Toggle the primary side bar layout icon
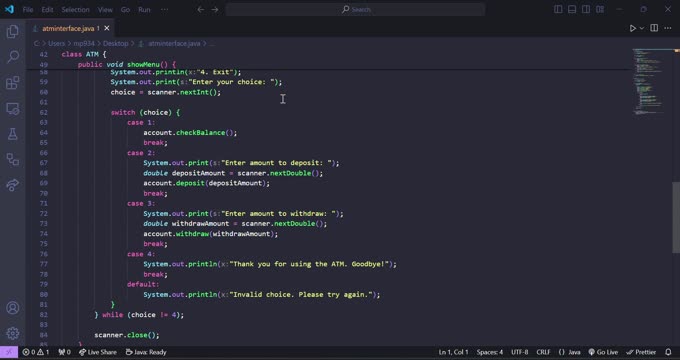Image resolution: width=680 pixels, height=360 pixels. (x=558, y=9)
